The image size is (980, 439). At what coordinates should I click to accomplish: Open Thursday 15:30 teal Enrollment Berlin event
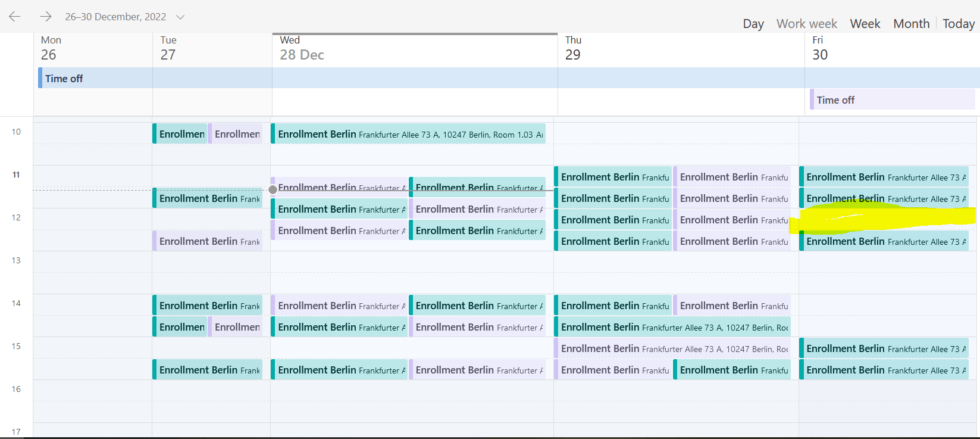point(732,370)
